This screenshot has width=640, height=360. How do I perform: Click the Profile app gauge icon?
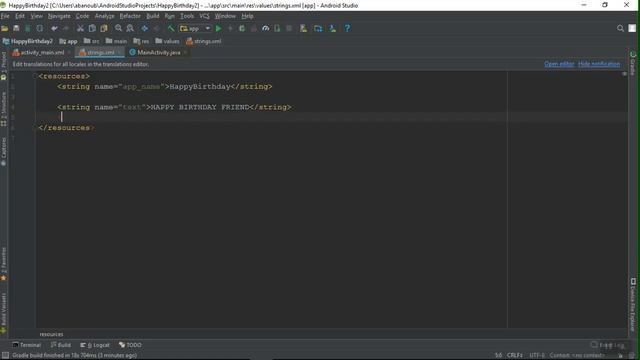pos(265,29)
